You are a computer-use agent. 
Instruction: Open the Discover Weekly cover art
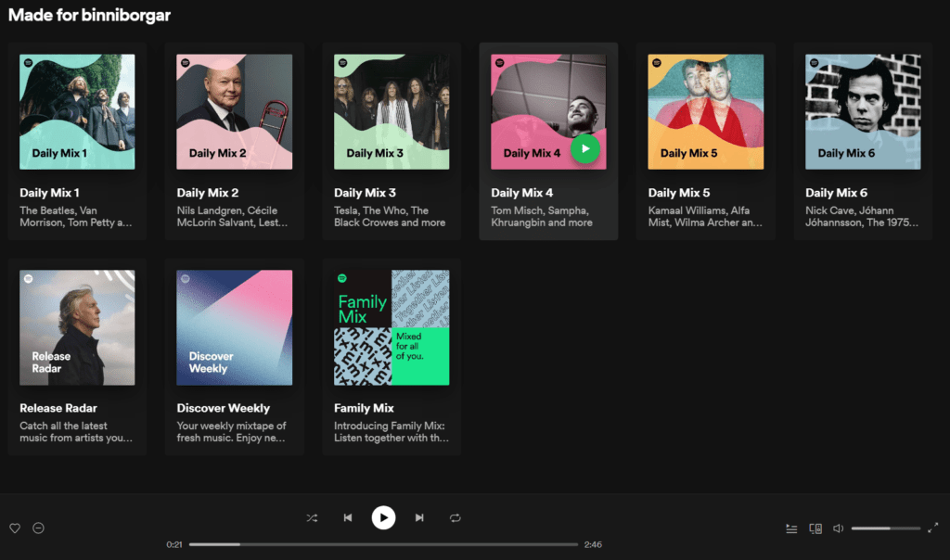[235, 327]
